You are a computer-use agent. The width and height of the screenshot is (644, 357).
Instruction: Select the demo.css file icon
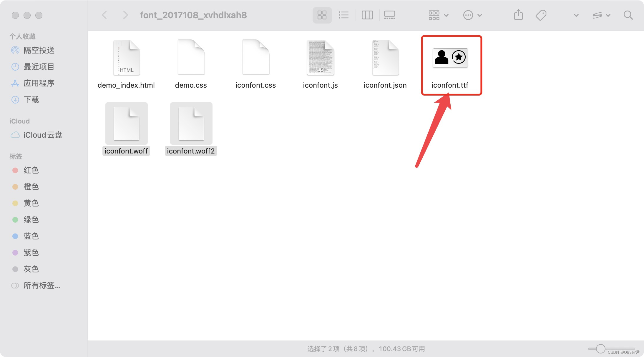coord(191,57)
